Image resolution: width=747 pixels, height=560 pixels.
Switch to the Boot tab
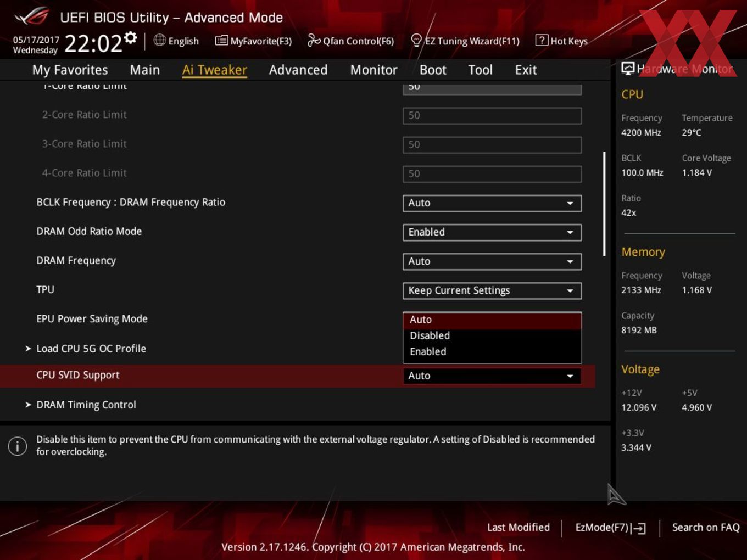coord(433,70)
